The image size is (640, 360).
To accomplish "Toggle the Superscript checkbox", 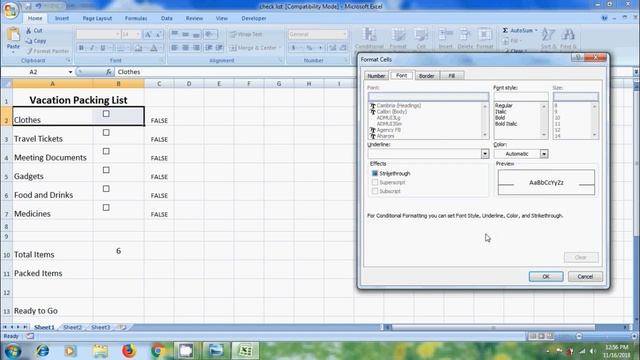I will (375, 182).
